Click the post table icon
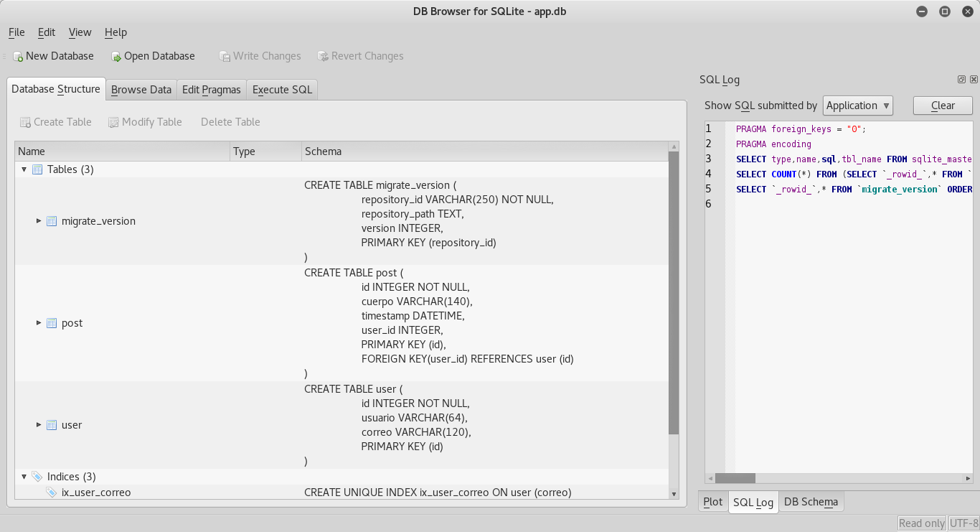 click(52, 323)
